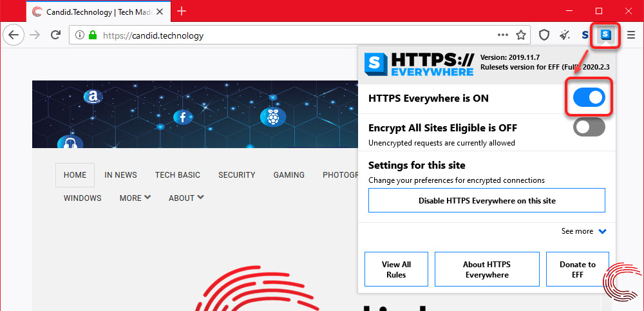644x311 pixels.
Task: Click the browser back arrow button
Action: point(14,35)
